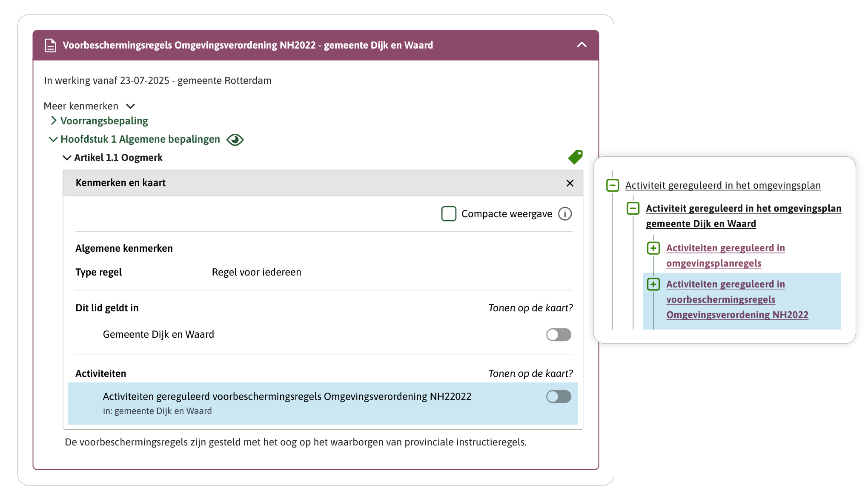Expand voorbeschermingsregels Omgevingsverordening NH2022 node

click(653, 284)
